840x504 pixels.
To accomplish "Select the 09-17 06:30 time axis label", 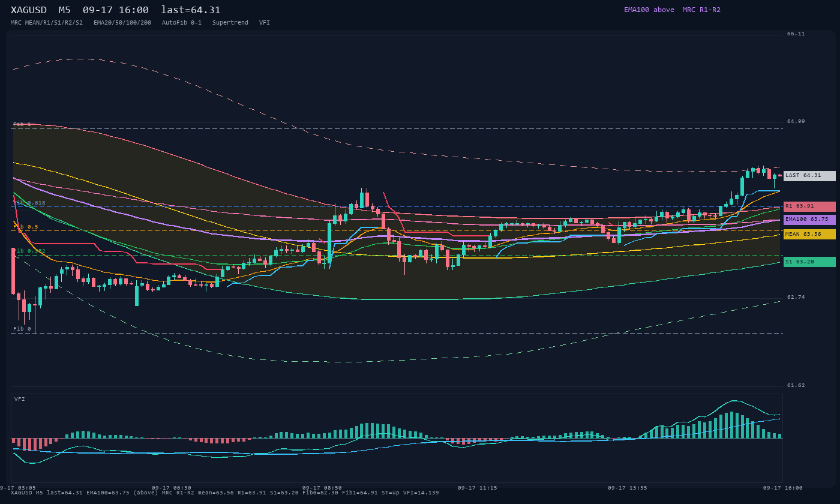I will point(172,488).
